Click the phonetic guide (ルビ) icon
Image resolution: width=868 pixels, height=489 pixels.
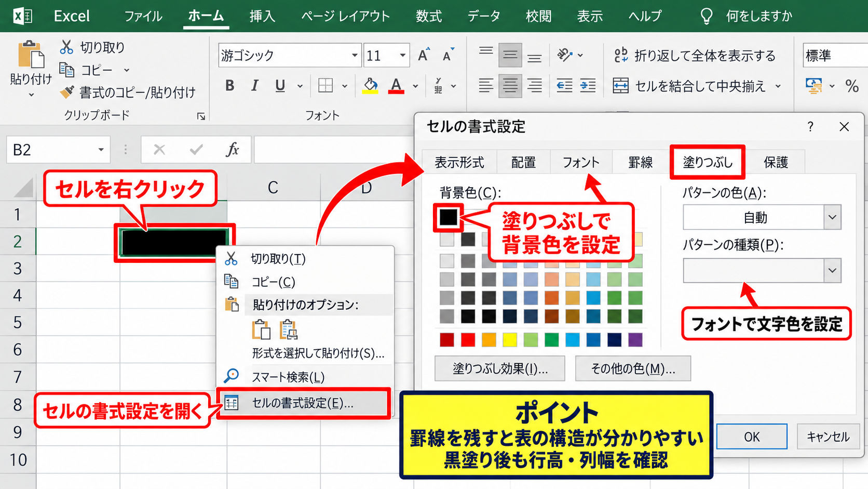tap(439, 86)
